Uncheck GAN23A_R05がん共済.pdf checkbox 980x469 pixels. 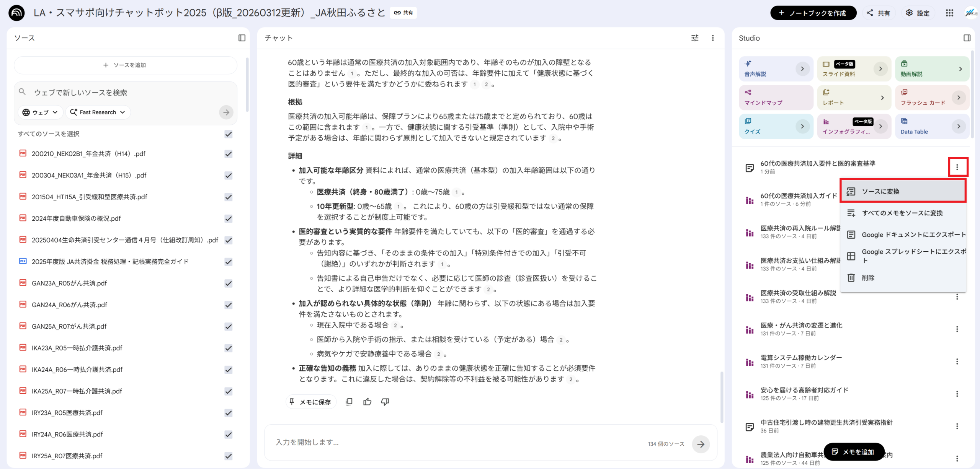pyautogui.click(x=229, y=283)
